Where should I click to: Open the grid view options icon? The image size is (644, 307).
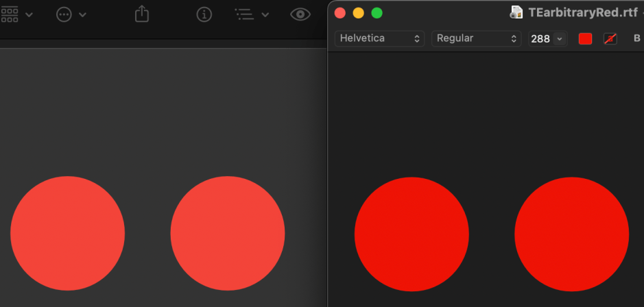[10, 15]
